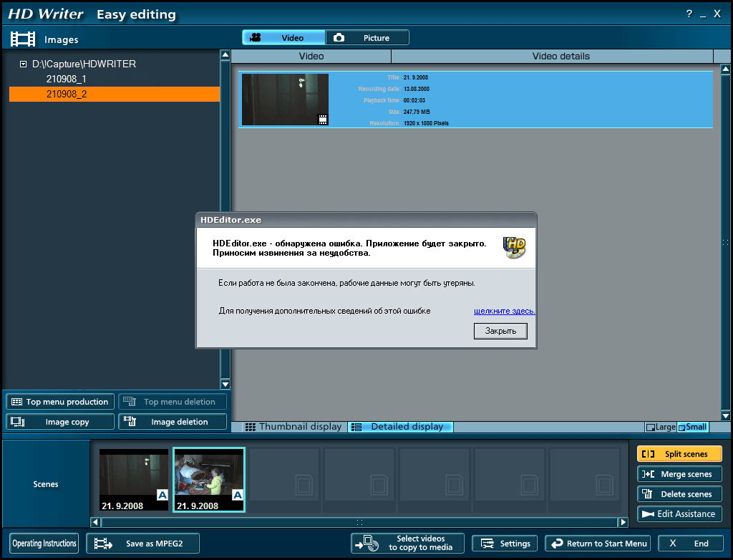
Task: Click the Delete scenes trash icon
Action: (x=647, y=493)
